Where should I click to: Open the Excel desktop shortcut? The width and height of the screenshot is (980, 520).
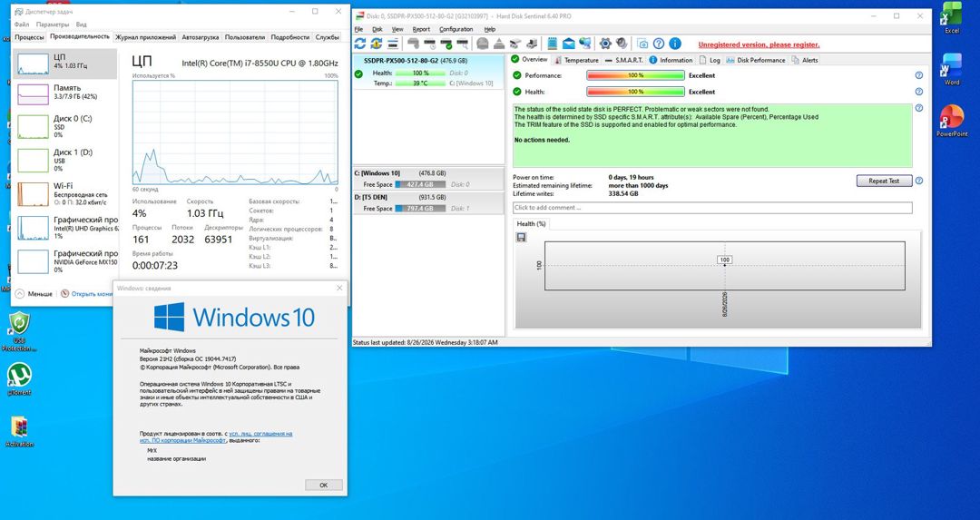coord(952,17)
